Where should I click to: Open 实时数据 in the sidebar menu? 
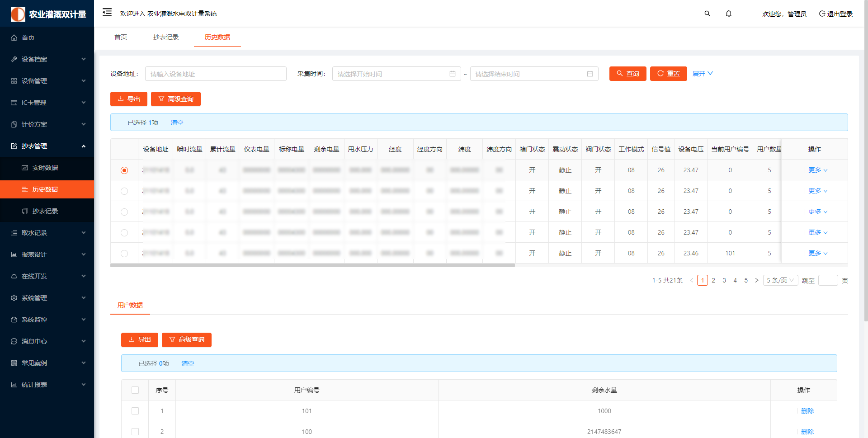coord(45,168)
